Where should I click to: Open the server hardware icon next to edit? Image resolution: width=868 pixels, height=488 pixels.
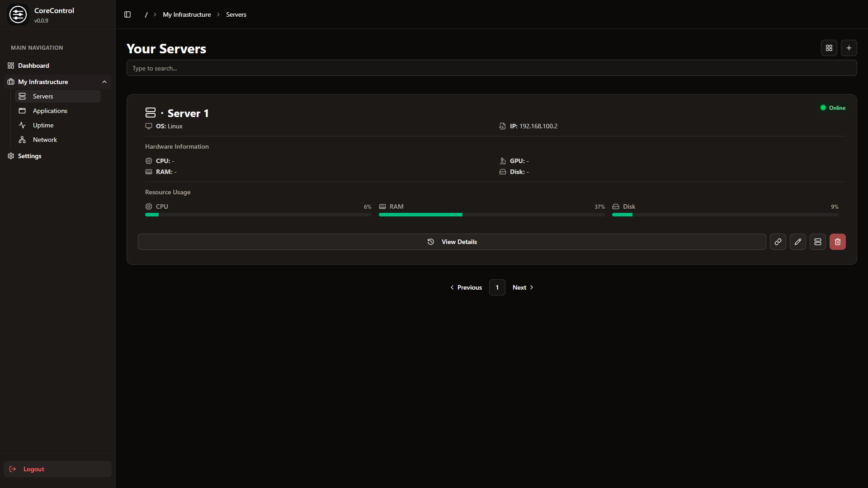point(817,242)
